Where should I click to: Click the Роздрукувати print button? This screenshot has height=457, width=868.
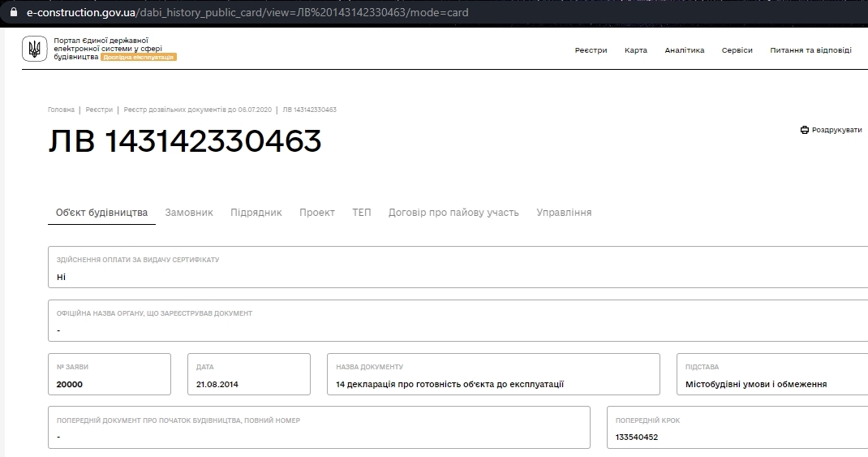tap(831, 130)
